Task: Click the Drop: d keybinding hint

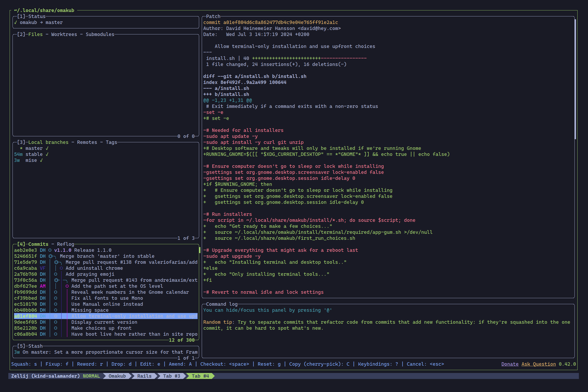Action: point(121,364)
